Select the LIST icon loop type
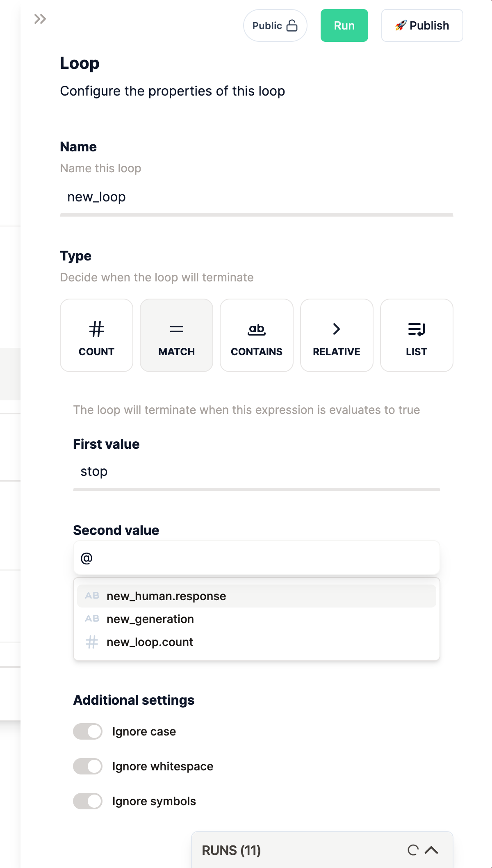492x868 pixels. 417,335
